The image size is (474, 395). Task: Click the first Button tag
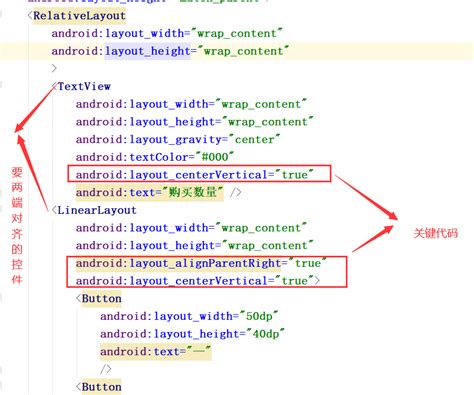point(101,299)
